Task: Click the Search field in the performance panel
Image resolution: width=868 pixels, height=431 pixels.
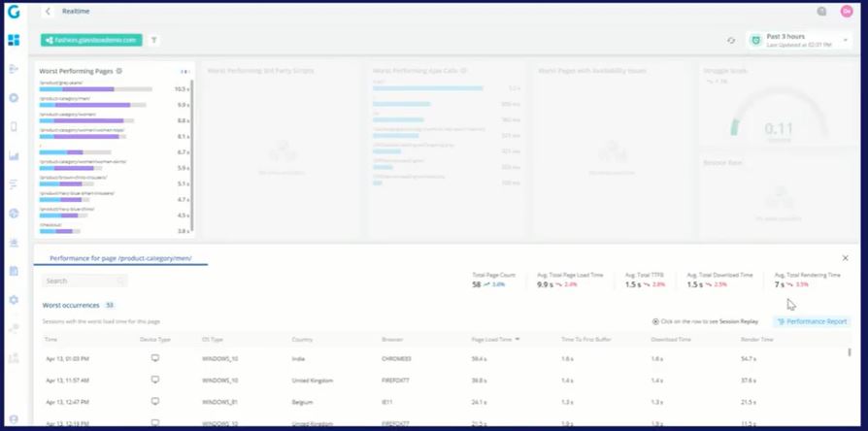Action: click(84, 282)
